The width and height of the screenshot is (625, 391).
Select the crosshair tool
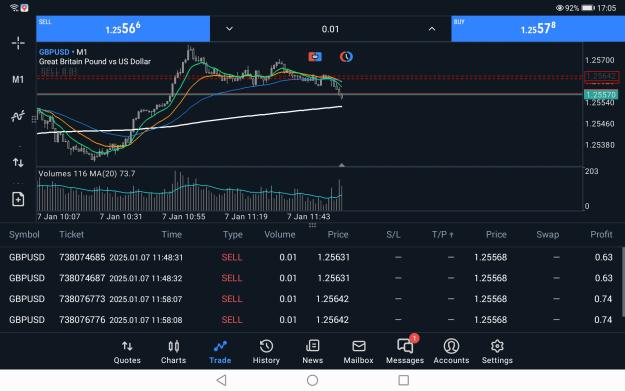pyautogui.click(x=18, y=43)
